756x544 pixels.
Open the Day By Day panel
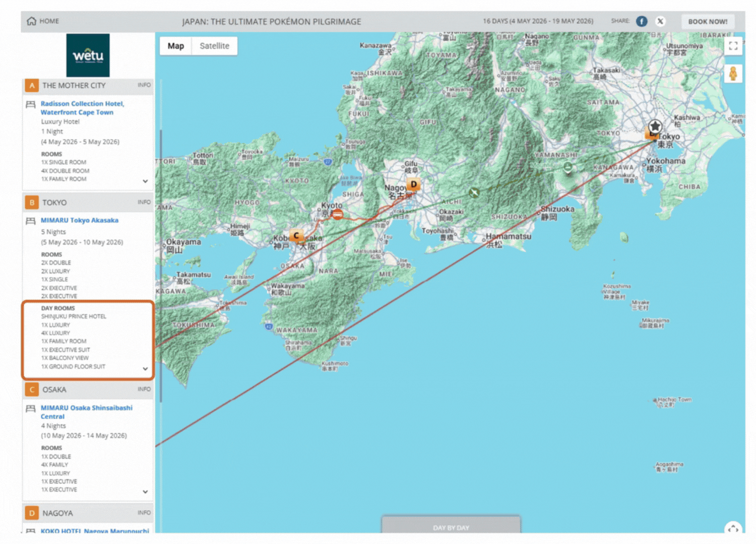tap(451, 525)
